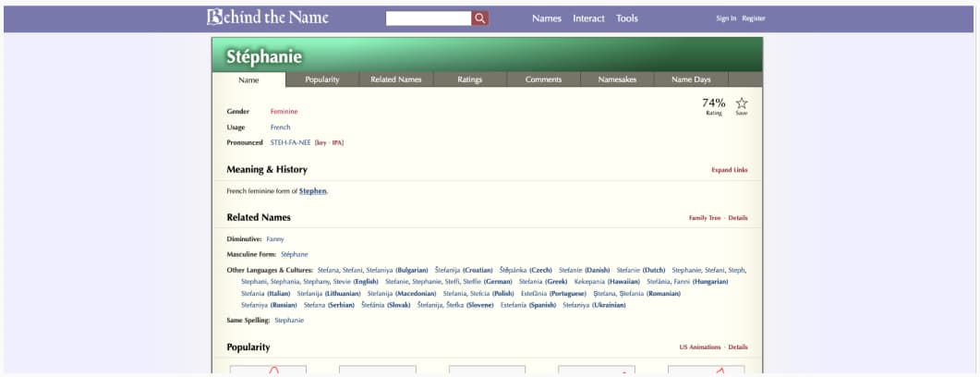Expand links in Meaning & History
The height and width of the screenshot is (377, 980).
pos(730,170)
